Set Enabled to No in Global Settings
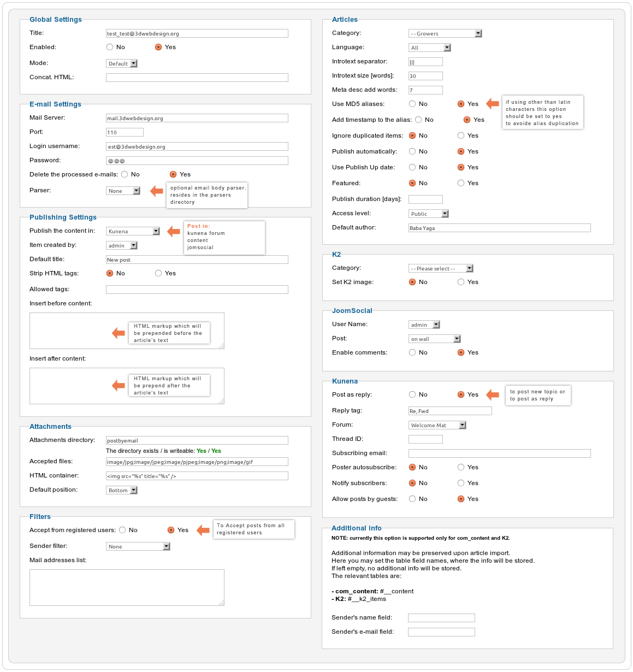The width and height of the screenshot is (633, 672). pyautogui.click(x=110, y=47)
